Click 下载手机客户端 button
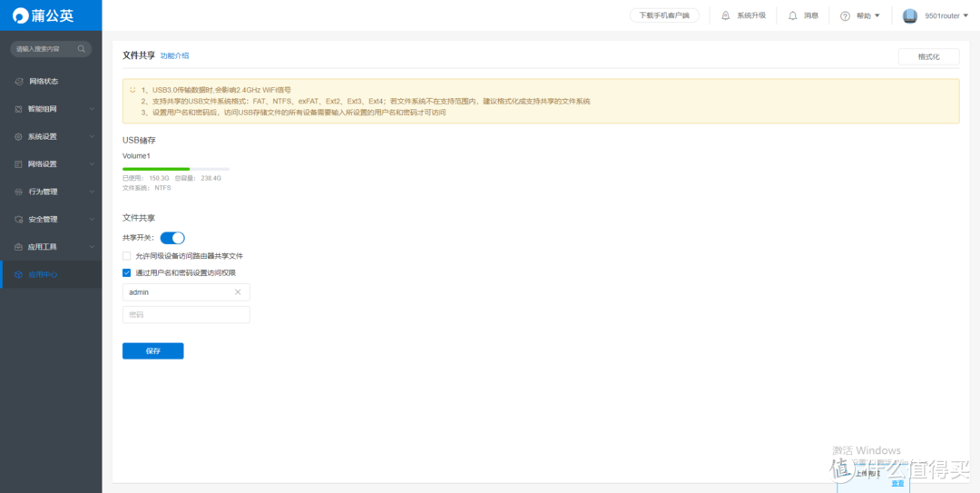Viewport: 980px width, 493px height. coord(664,15)
